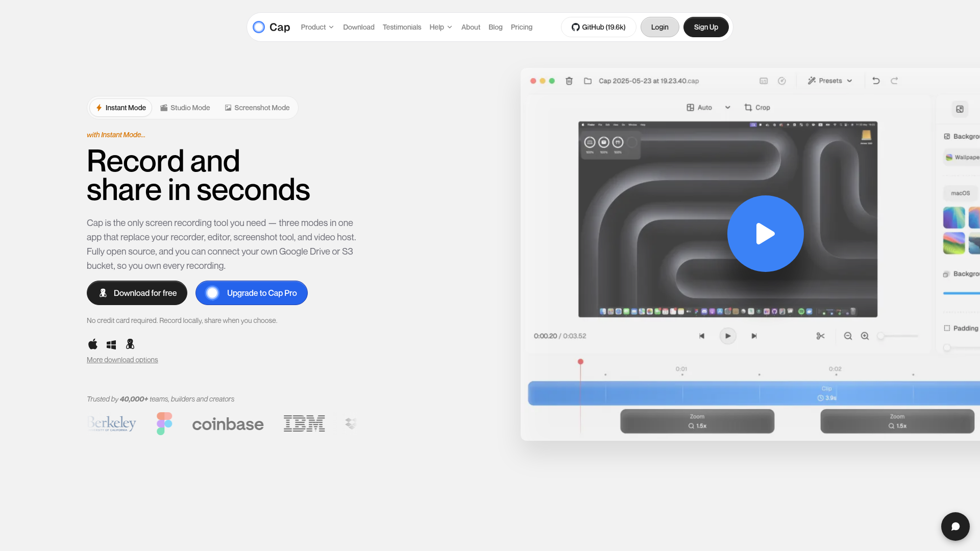This screenshot has width=980, height=551.
Task: Click the Crop tool
Action: tap(757, 108)
